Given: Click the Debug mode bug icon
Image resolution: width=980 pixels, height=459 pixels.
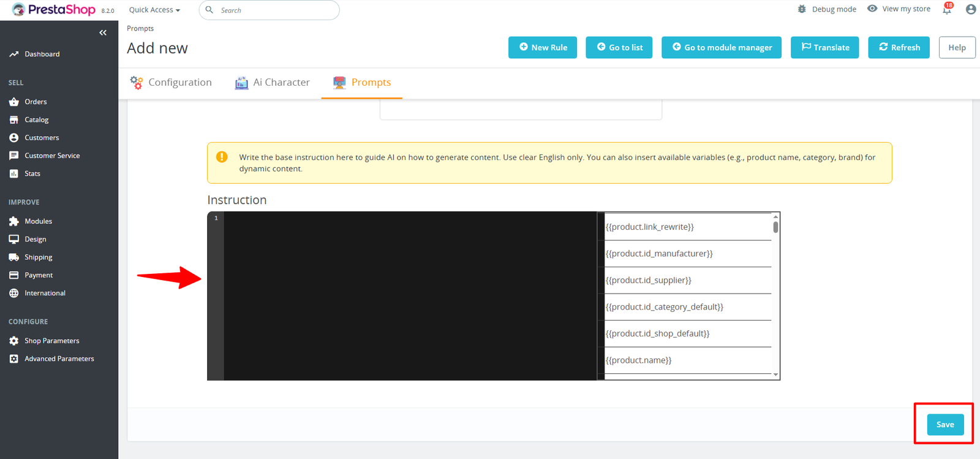Looking at the screenshot, I should click(802, 9).
